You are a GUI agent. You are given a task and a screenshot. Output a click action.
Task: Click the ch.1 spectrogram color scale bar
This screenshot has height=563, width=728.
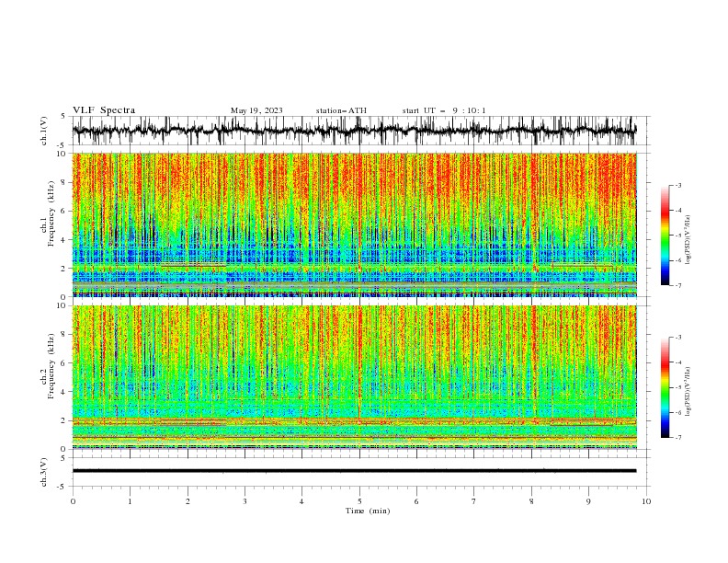coord(665,236)
